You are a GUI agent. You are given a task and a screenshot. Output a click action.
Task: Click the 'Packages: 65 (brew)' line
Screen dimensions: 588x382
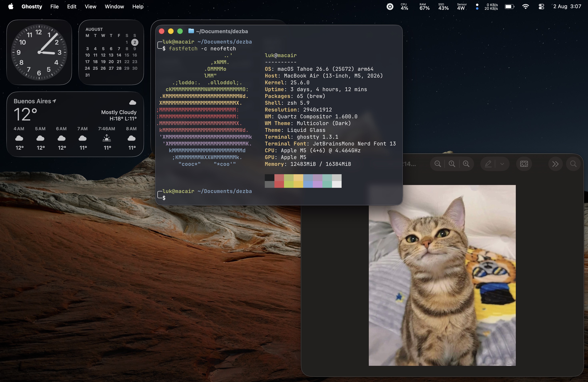pos(295,96)
